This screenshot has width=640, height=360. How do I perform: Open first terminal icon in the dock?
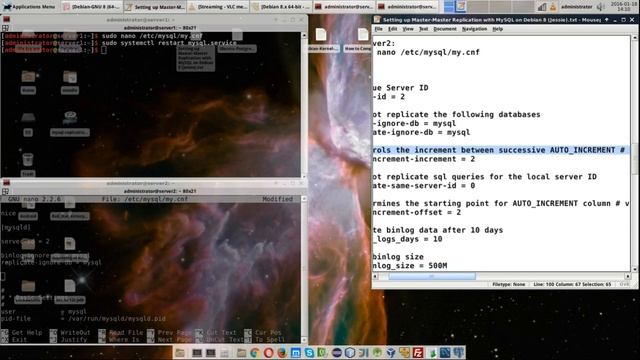click(197, 352)
